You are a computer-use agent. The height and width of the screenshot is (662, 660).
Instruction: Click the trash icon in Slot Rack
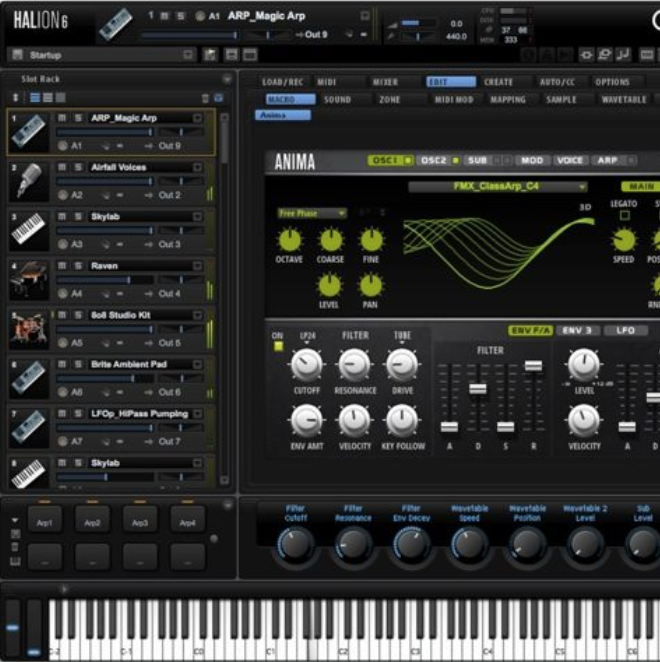point(205,98)
